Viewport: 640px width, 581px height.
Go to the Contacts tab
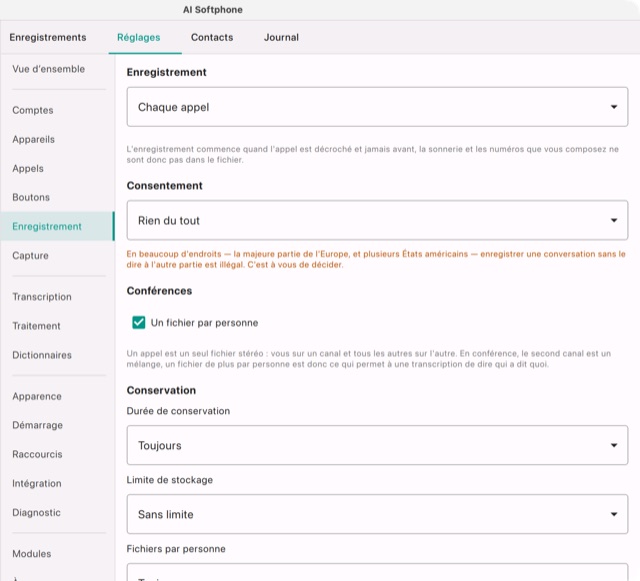click(212, 37)
